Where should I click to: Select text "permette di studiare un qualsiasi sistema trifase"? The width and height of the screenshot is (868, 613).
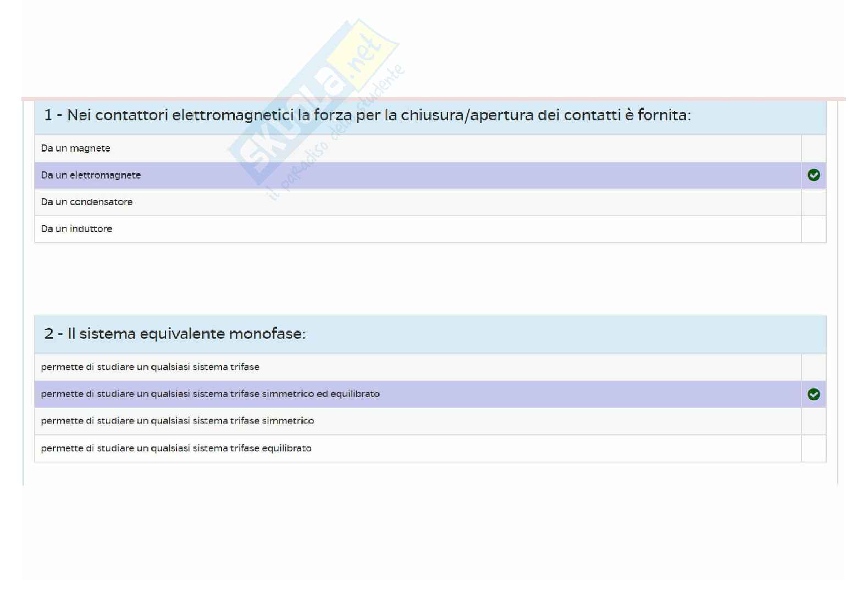click(150, 367)
